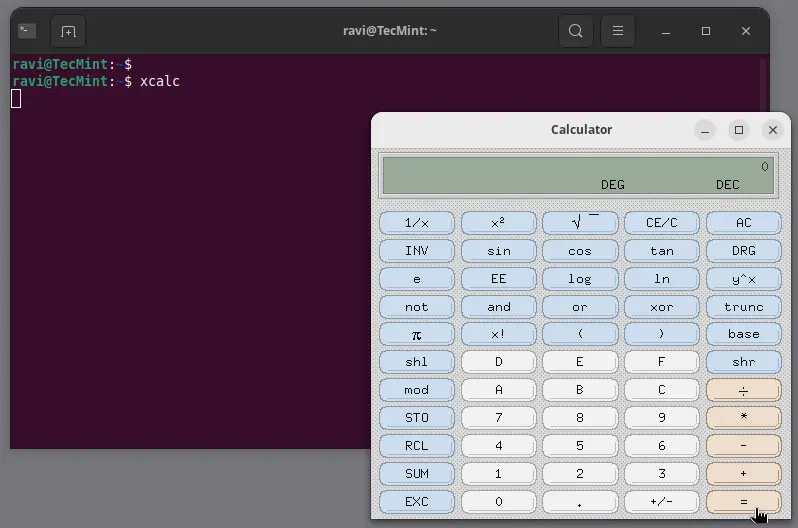Screen dimensions: 798x528
Task: Click the terminal icon in the title bar
Action: [27, 31]
